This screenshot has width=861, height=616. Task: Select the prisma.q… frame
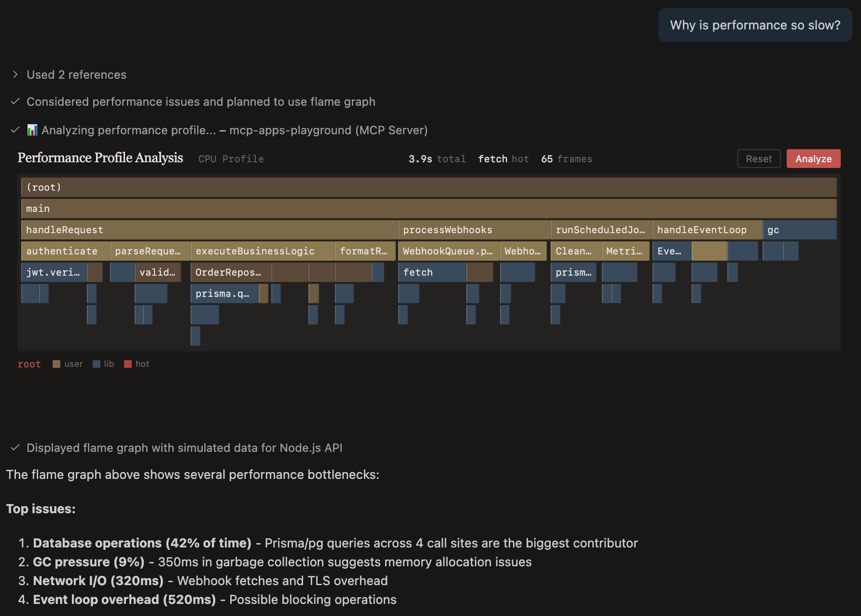click(223, 293)
